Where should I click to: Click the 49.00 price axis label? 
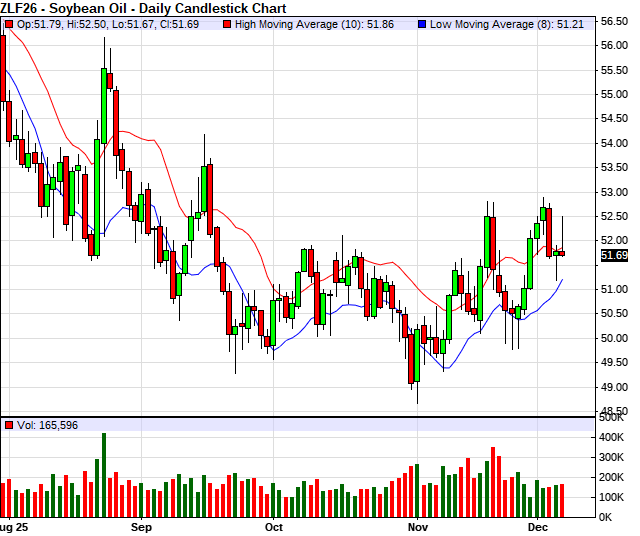pos(614,387)
